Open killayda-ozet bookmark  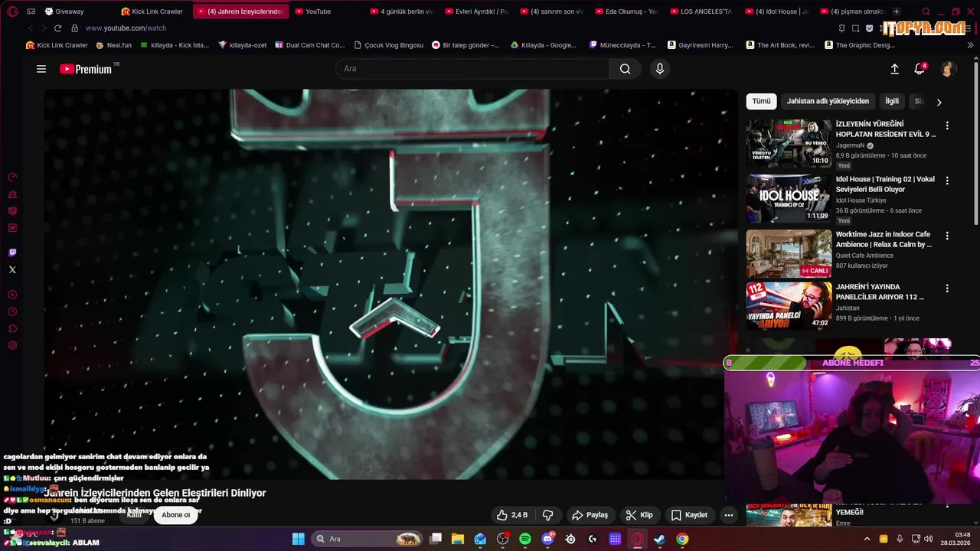pyautogui.click(x=243, y=45)
